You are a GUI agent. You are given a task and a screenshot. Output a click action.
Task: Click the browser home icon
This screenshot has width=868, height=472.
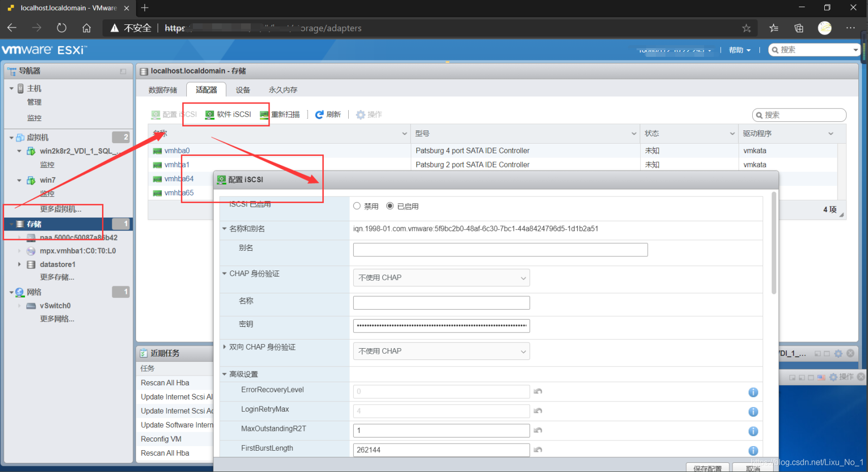(87, 28)
